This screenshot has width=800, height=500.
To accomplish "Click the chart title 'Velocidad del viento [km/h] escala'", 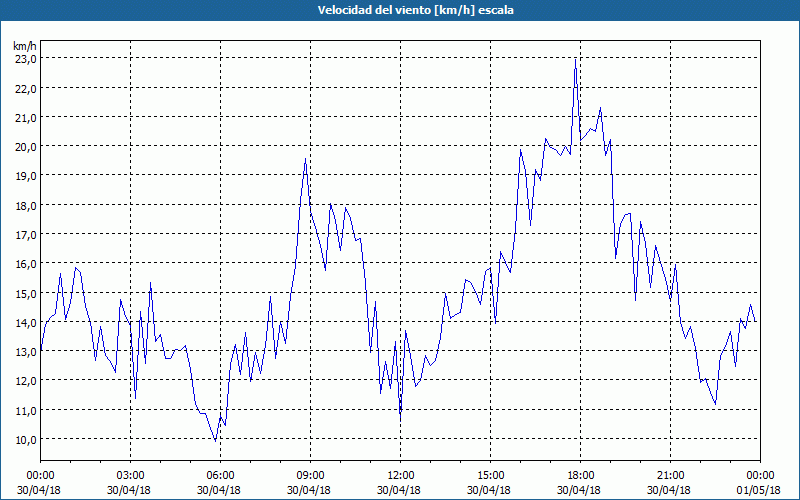I will tap(415, 10).
